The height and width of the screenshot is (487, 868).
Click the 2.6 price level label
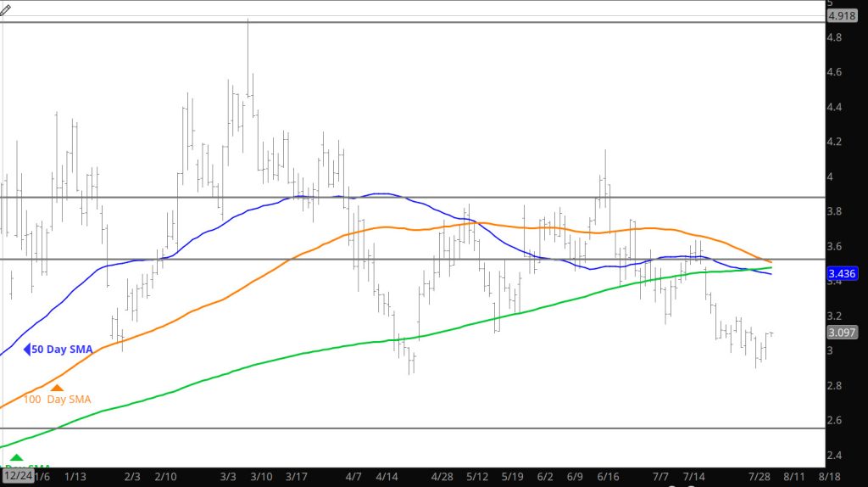[x=834, y=420]
